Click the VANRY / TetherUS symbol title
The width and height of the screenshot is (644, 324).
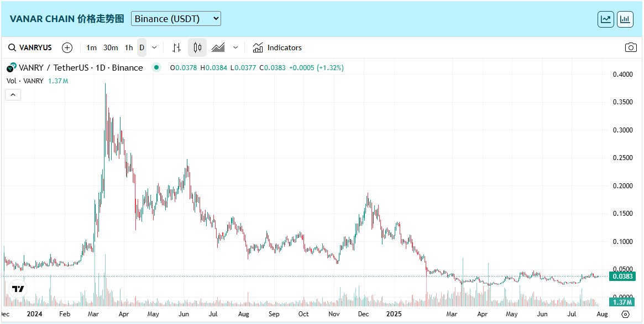pyautogui.click(x=81, y=68)
